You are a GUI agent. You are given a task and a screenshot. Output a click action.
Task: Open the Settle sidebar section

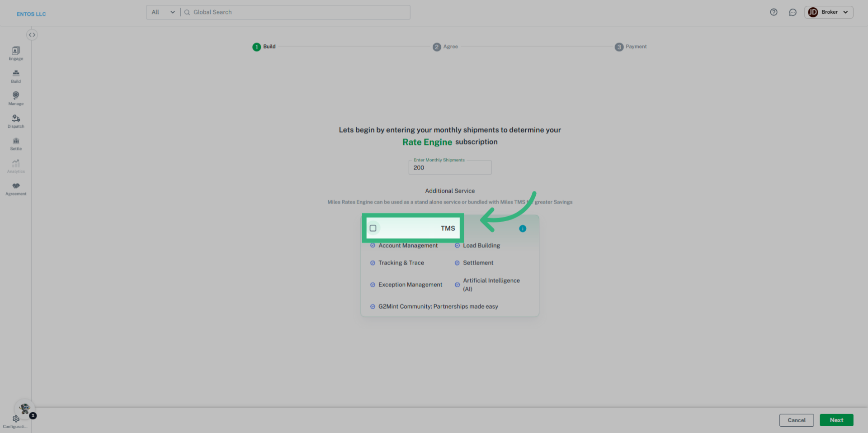pyautogui.click(x=16, y=143)
